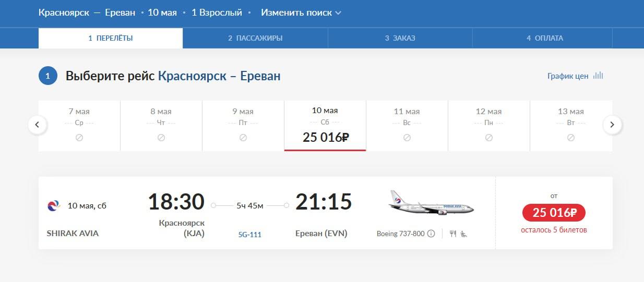This screenshot has width=644, height=282.
Task: Click the Boeing 737-800 info icon
Action: pos(431,234)
